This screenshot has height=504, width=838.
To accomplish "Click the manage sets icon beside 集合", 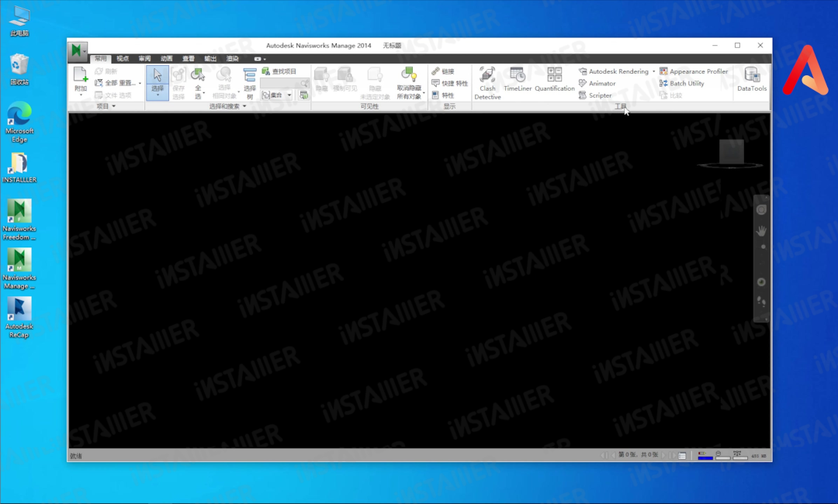I will (x=303, y=95).
